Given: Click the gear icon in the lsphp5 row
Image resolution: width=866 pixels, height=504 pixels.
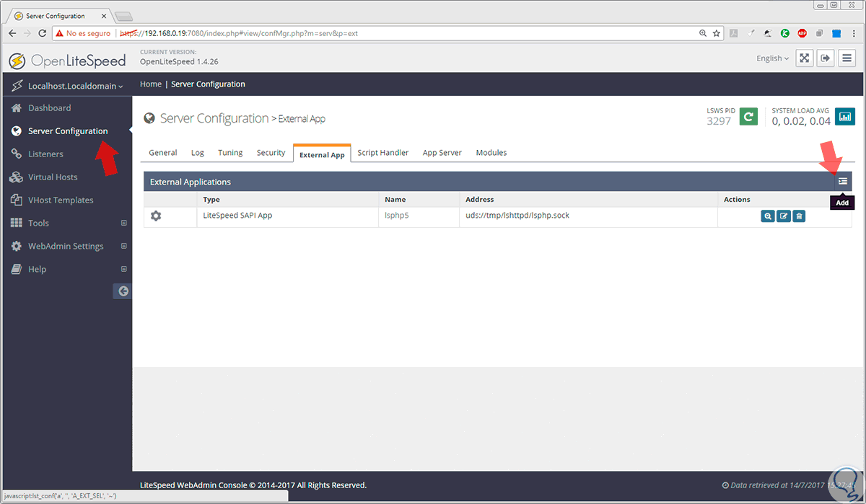Looking at the screenshot, I should (x=156, y=216).
